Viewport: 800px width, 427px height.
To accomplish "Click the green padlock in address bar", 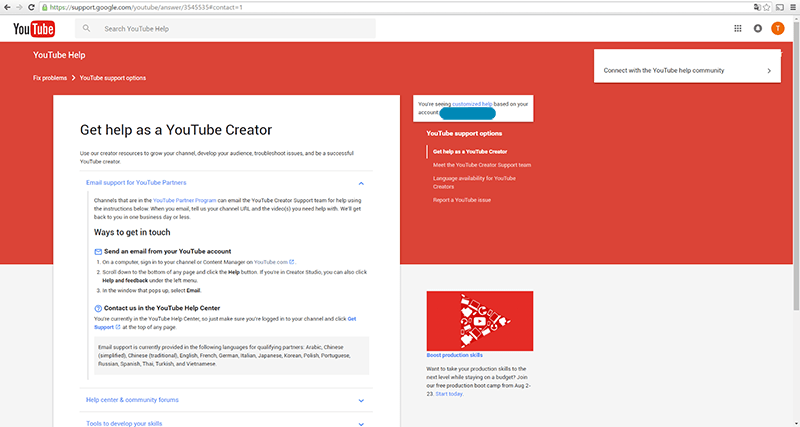I will click(45, 8).
